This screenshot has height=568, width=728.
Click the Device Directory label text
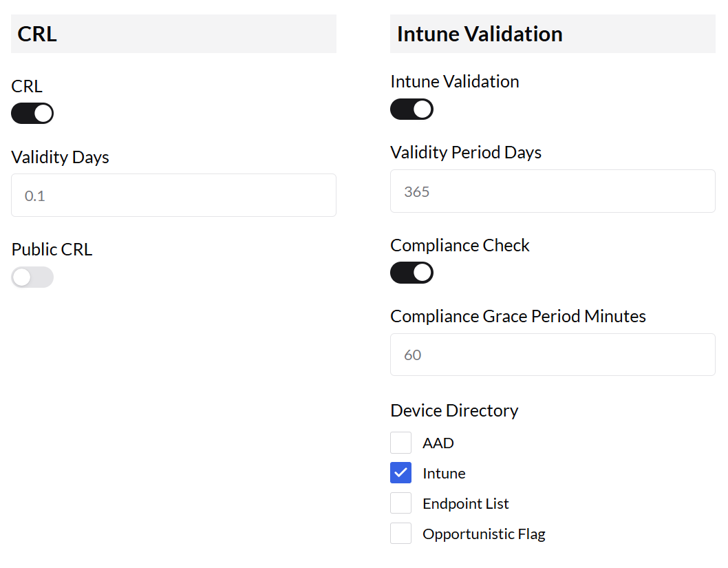tap(454, 410)
